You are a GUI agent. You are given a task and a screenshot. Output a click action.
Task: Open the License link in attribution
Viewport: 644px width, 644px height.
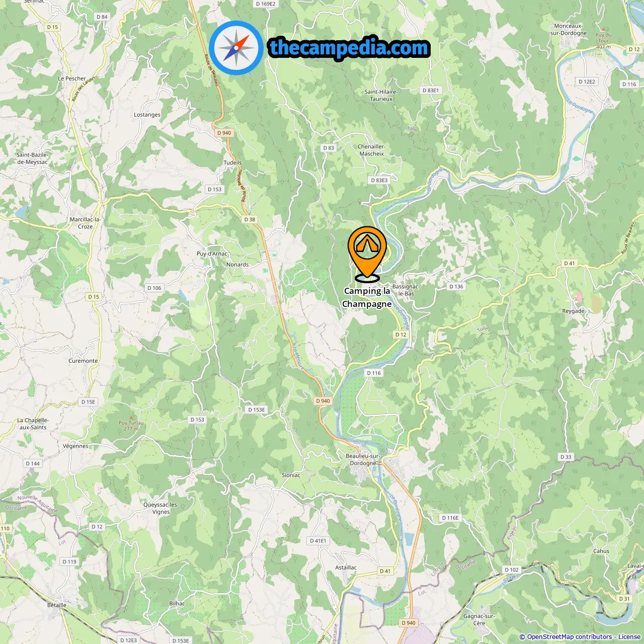tap(629, 637)
